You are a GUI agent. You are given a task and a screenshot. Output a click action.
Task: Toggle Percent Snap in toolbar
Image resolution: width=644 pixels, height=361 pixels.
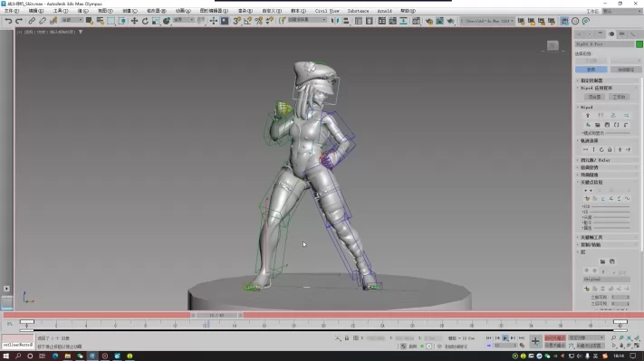259,21
